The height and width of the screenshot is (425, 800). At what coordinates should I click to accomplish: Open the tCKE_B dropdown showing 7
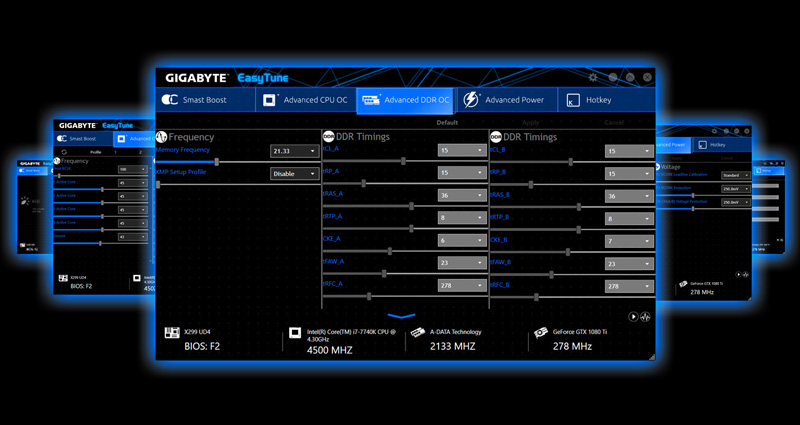pos(630,241)
